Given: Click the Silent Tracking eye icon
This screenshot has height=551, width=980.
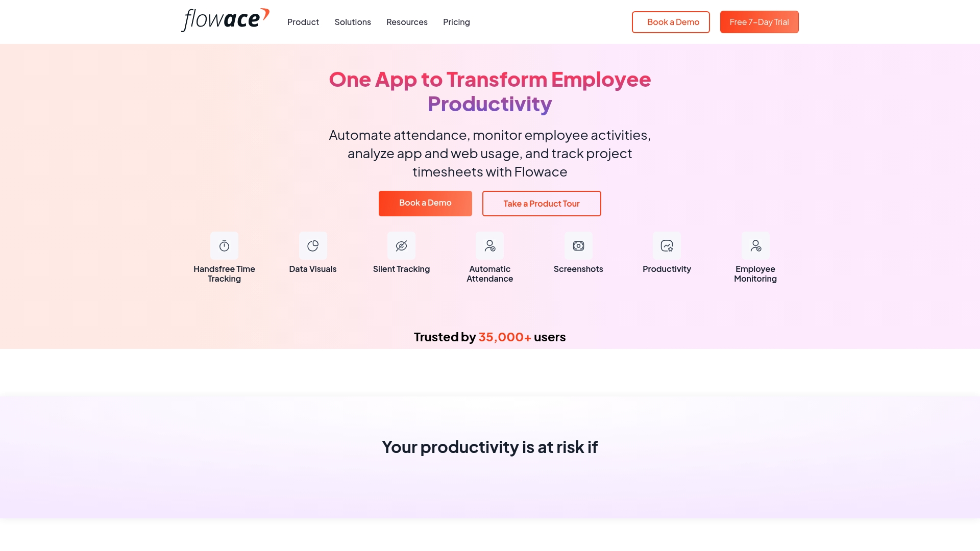Looking at the screenshot, I should tap(401, 245).
